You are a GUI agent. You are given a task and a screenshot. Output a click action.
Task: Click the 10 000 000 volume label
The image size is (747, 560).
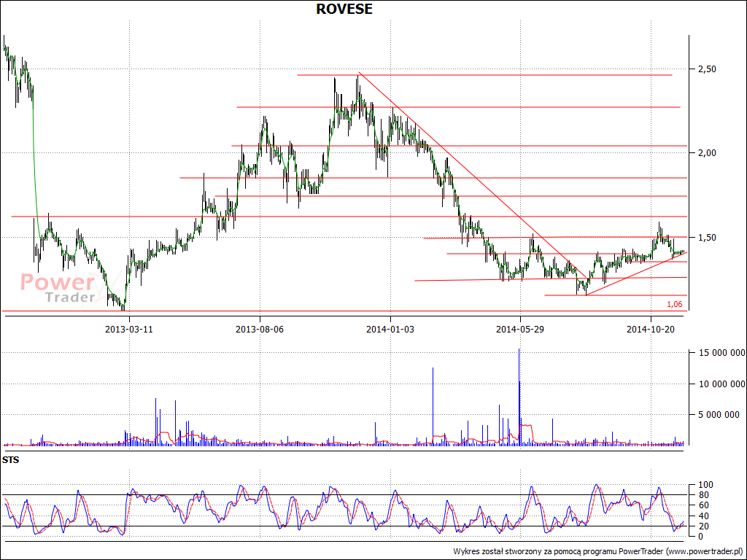point(721,384)
